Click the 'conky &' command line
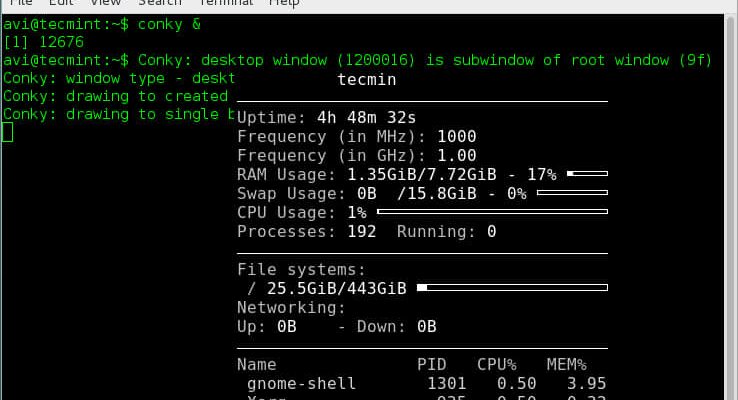 pos(102,24)
